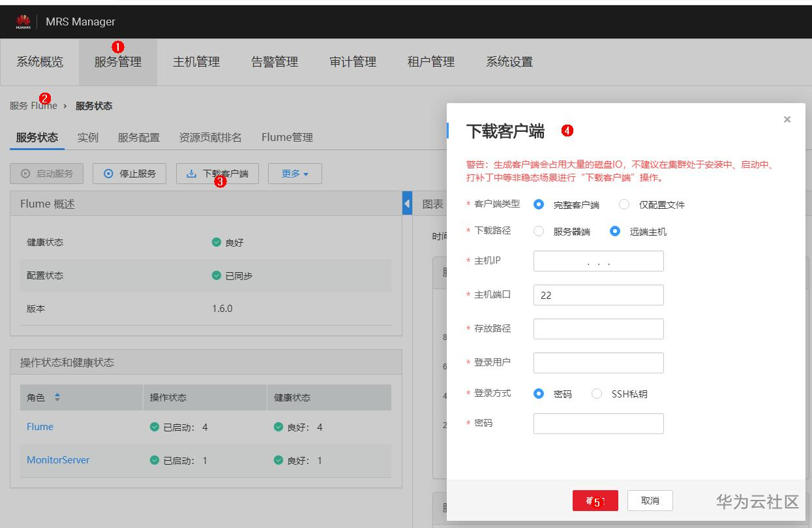Switch to the 资源贡献排名 tab
Image resolution: width=812 pixels, height=528 pixels.
coord(211,137)
